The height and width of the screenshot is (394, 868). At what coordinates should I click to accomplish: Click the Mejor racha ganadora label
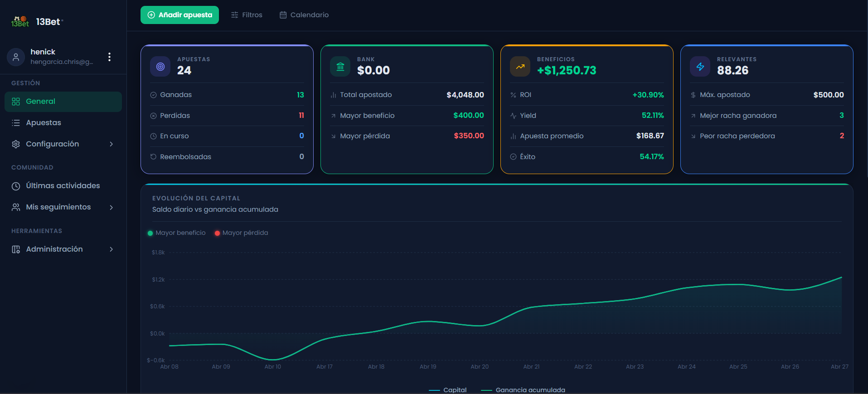738,116
